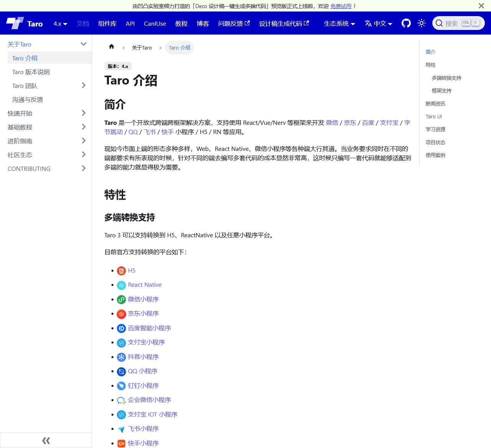This screenshot has width=491, height=448.
Task: Open 设计稿生成代码 external link
Action: tap(284, 23)
